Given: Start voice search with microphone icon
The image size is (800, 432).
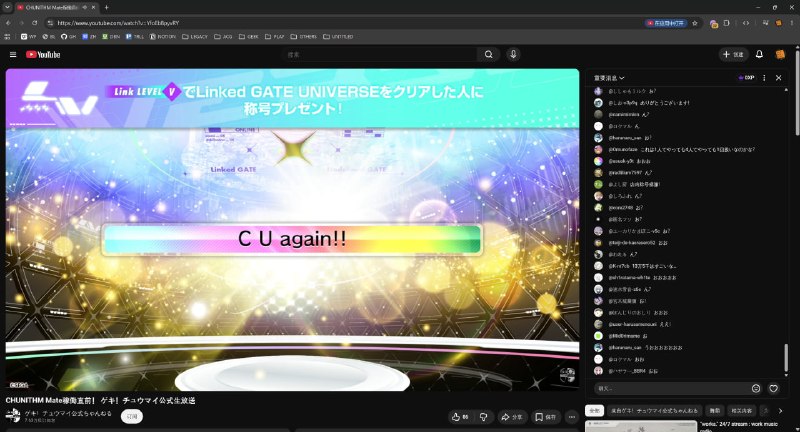Looking at the screenshot, I should pyautogui.click(x=513, y=55).
